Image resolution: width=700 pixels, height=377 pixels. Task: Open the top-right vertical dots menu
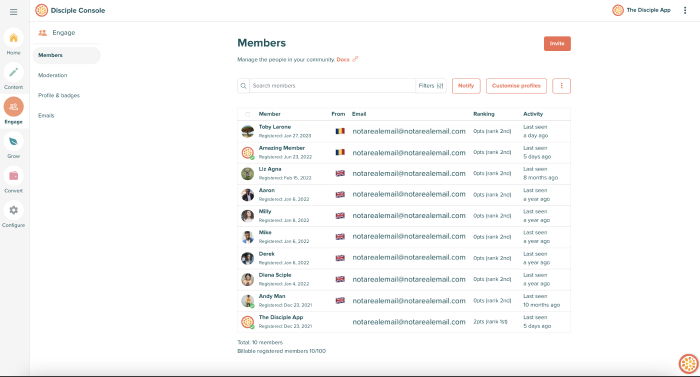pyautogui.click(x=685, y=10)
